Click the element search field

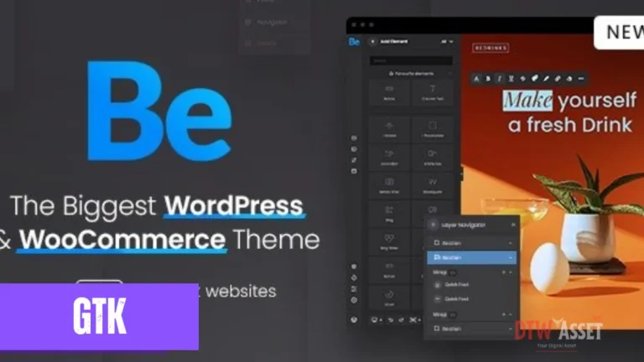click(x=411, y=60)
